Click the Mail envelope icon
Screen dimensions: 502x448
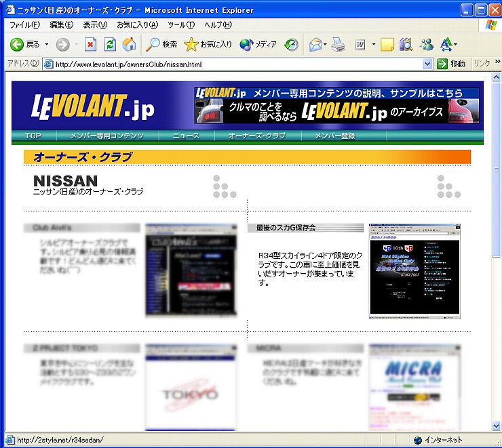pos(315,45)
